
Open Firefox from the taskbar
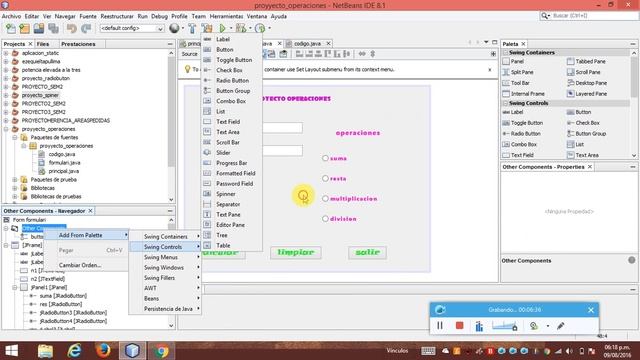pos(103,351)
